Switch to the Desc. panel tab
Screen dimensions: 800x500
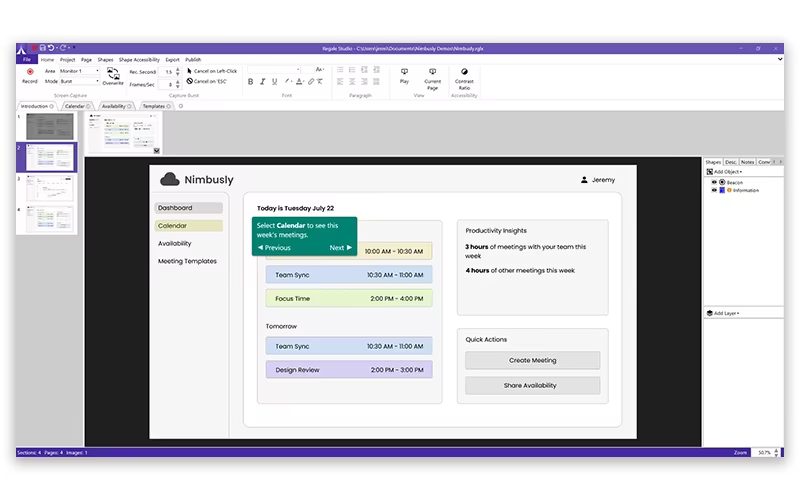[731, 162]
